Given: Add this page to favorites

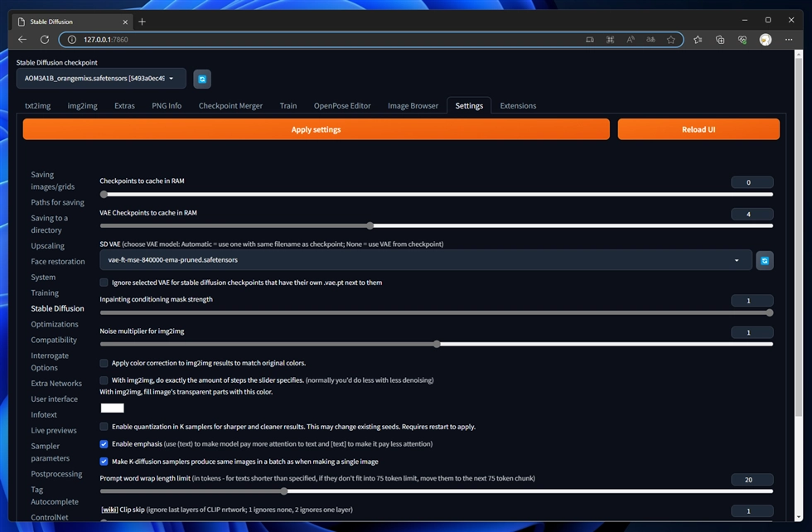Looking at the screenshot, I should 670,40.
